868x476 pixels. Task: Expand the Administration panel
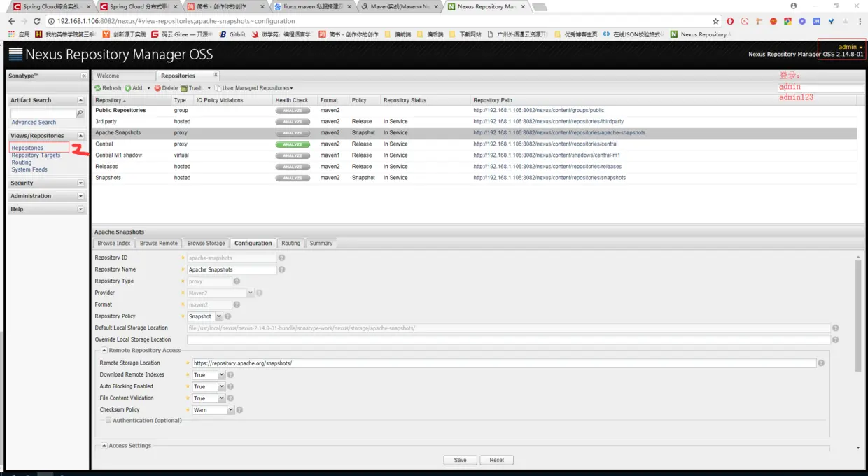80,196
